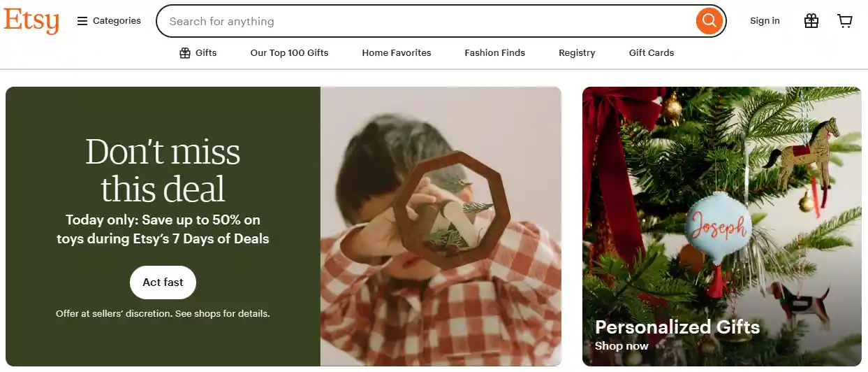Click the orange search magnifier icon
868x372 pixels.
point(708,21)
